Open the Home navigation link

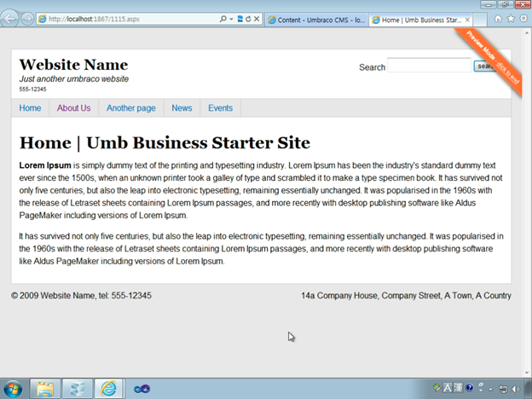click(x=30, y=108)
